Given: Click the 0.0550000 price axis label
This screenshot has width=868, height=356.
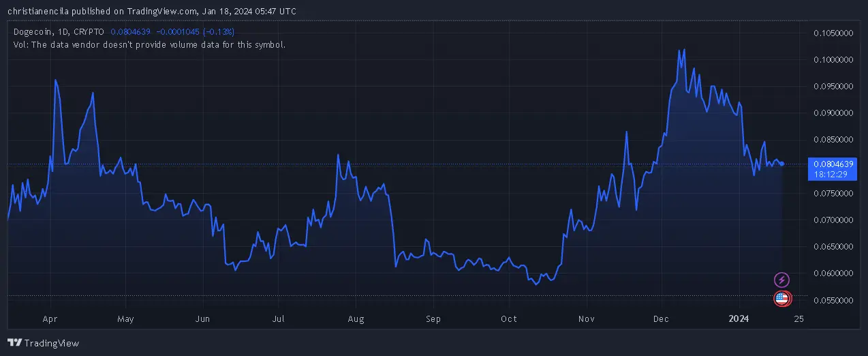Looking at the screenshot, I should point(834,301).
